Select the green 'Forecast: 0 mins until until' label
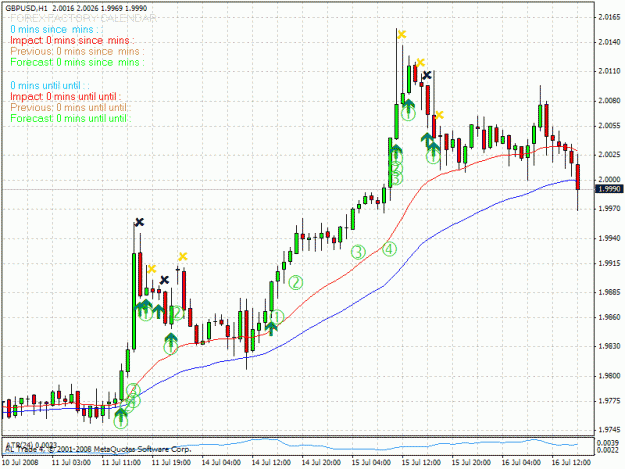The width and height of the screenshot is (625, 469). click(x=71, y=119)
